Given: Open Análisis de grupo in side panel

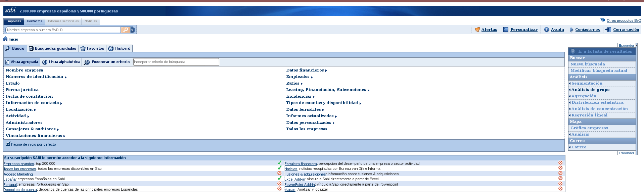Looking at the screenshot, I should [x=590, y=90].
